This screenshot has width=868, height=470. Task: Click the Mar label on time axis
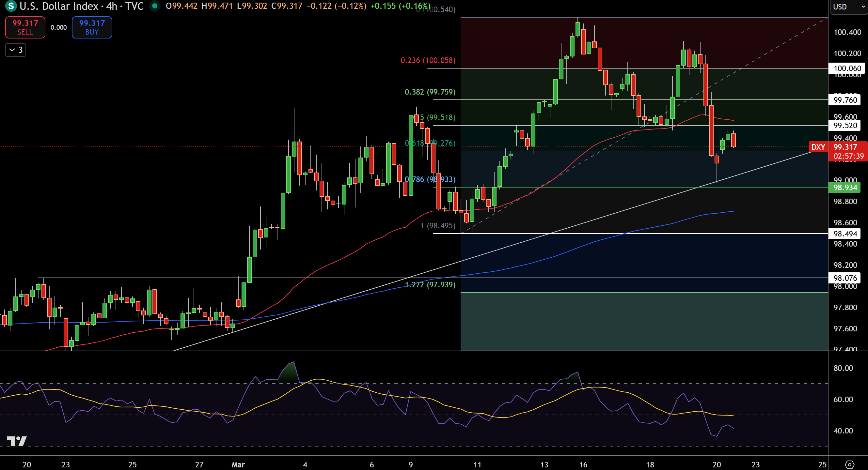[x=238, y=464]
